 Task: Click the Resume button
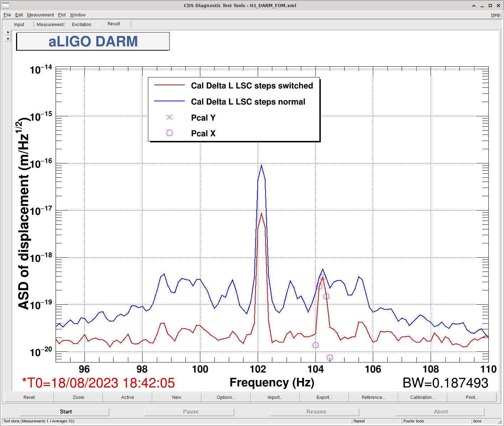coord(314,412)
